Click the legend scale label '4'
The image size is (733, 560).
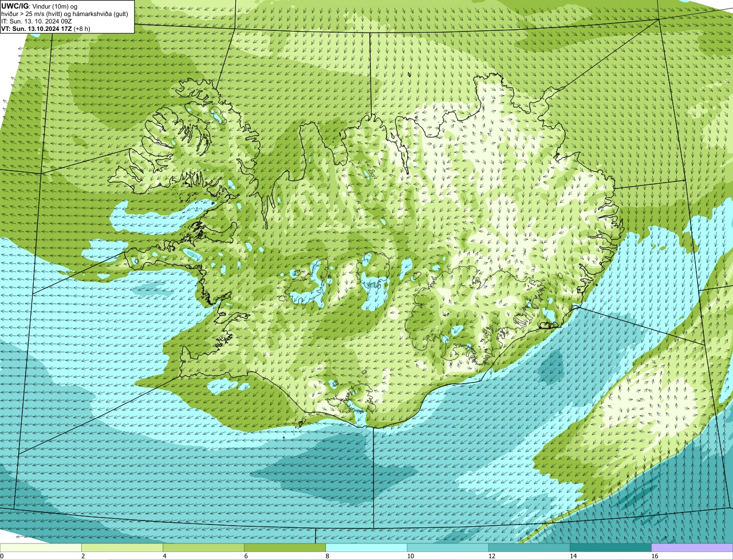coord(164,556)
